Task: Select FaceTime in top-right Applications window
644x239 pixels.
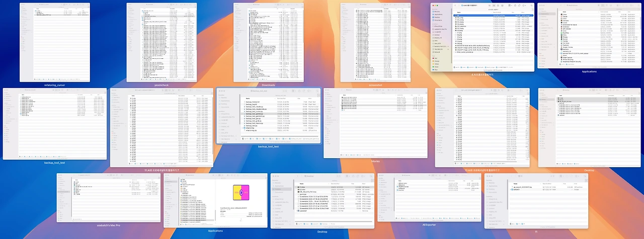Action: click(x=599, y=33)
